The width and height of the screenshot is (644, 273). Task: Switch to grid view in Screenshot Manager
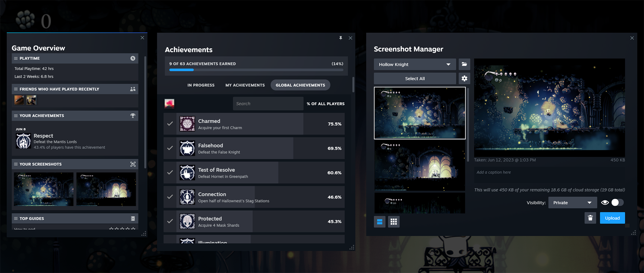tap(394, 222)
